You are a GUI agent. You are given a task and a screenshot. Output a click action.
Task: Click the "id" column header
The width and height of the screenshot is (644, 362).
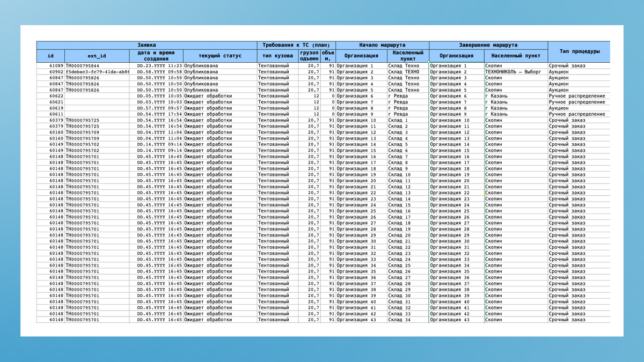[50, 56]
